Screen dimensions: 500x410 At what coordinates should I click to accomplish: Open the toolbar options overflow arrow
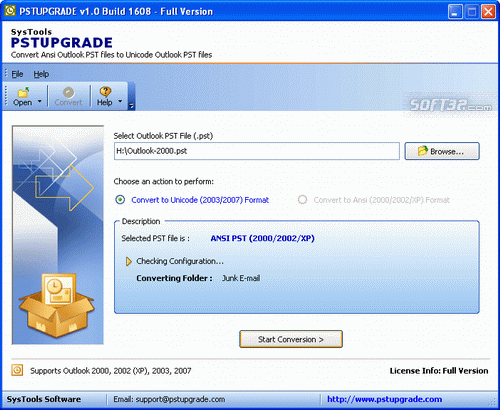point(131,106)
